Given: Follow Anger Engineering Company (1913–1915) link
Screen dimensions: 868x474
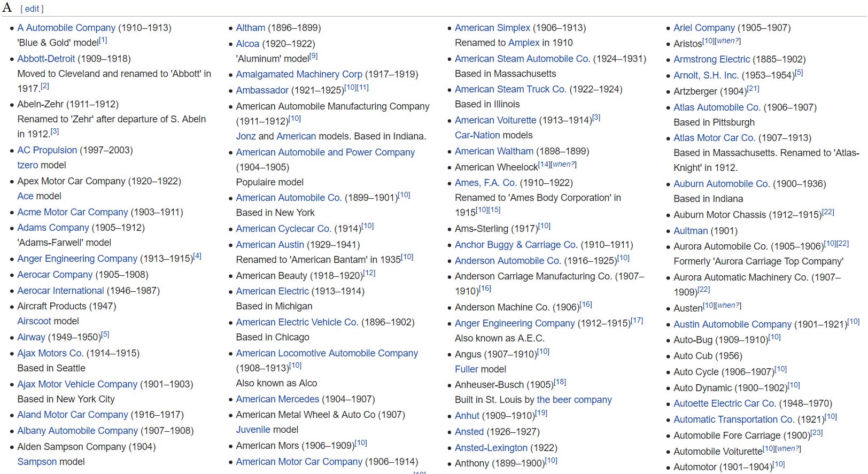Looking at the screenshot, I should [77, 259].
